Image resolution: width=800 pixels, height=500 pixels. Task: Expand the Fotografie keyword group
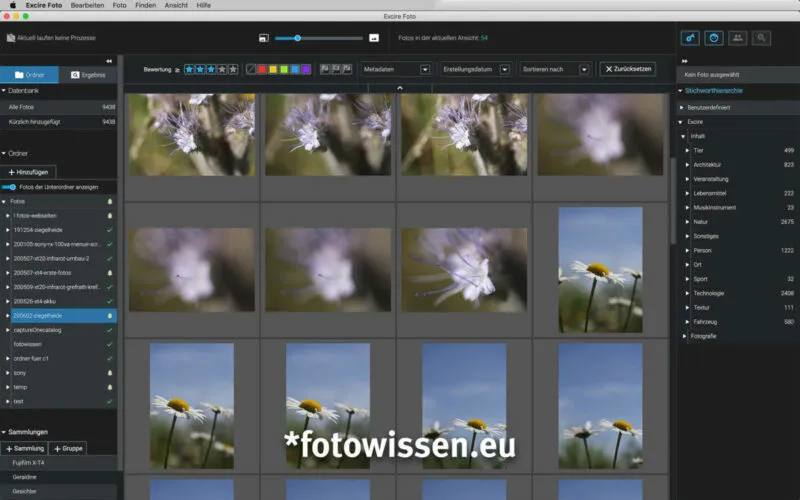(684, 336)
